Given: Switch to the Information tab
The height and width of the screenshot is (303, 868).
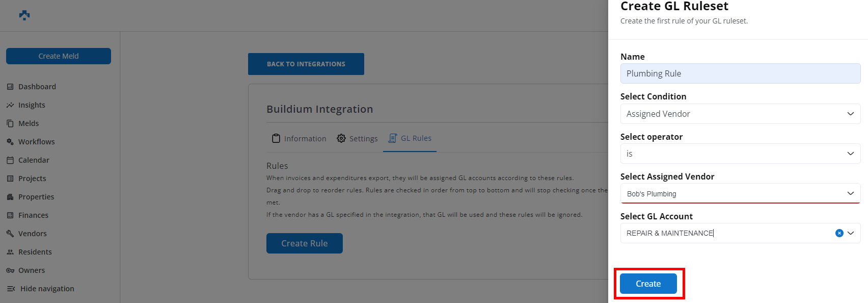Looking at the screenshot, I should point(299,138).
